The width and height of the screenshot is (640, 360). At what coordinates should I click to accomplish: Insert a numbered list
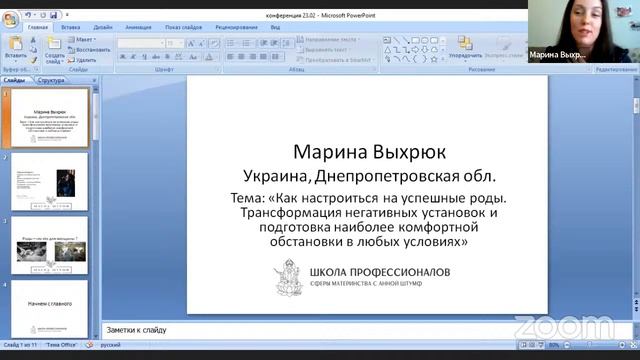[247, 43]
